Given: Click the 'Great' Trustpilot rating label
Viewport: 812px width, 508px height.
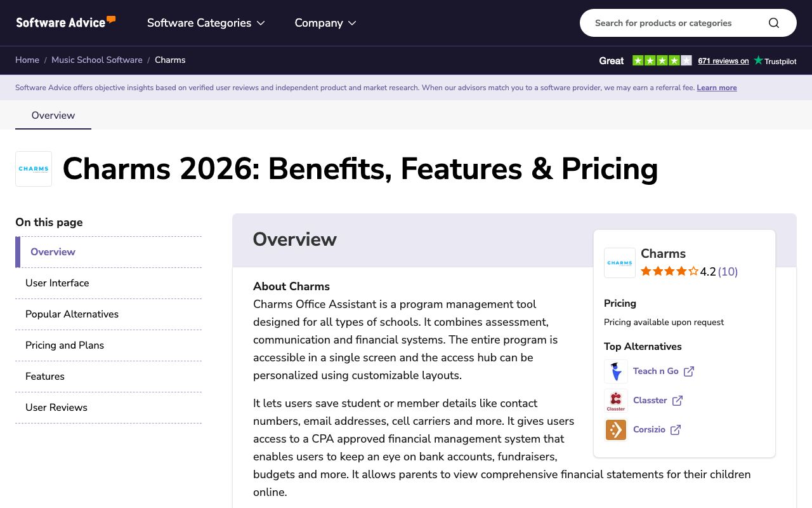Looking at the screenshot, I should (612, 61).
